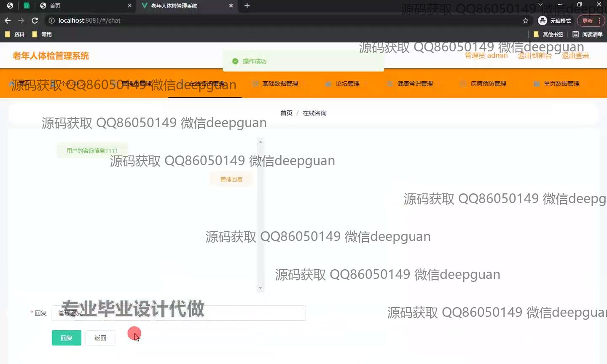Open the 常用 bookmark folder

pos(42,35)
